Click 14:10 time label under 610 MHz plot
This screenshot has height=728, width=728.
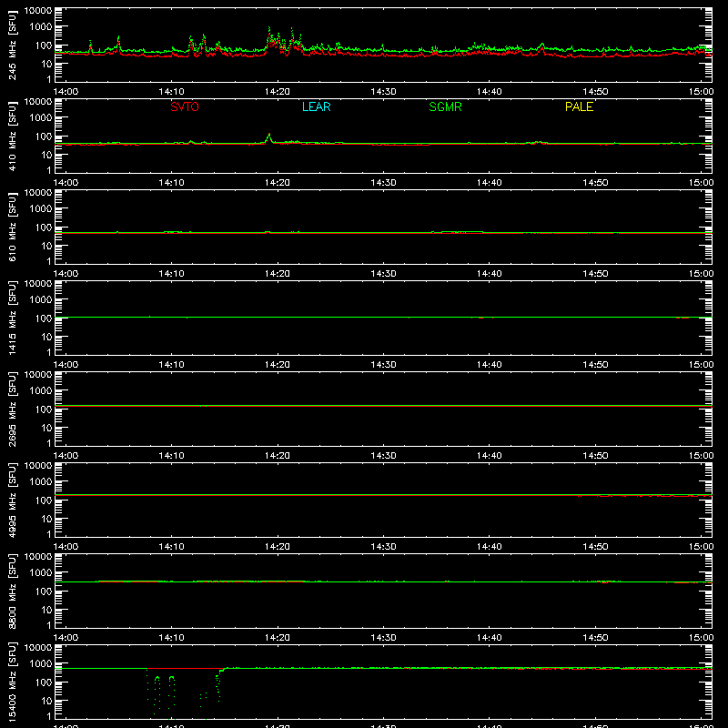pos(171,274)
